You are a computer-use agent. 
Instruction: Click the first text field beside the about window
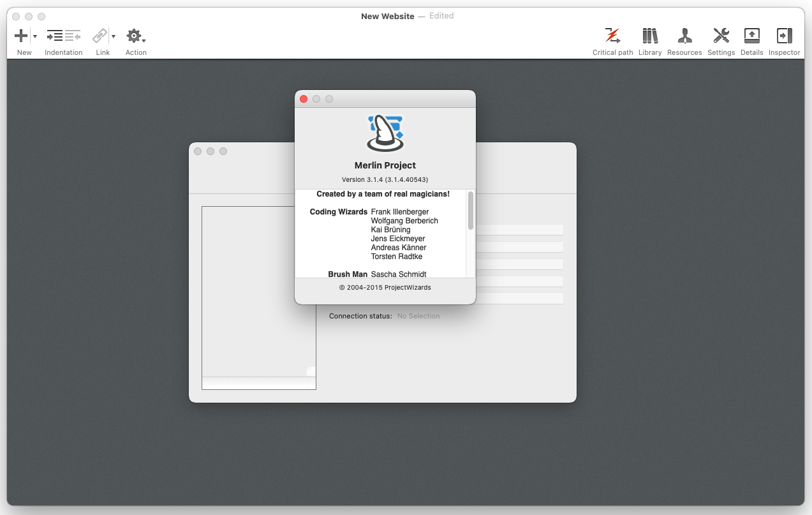[519, 230]
